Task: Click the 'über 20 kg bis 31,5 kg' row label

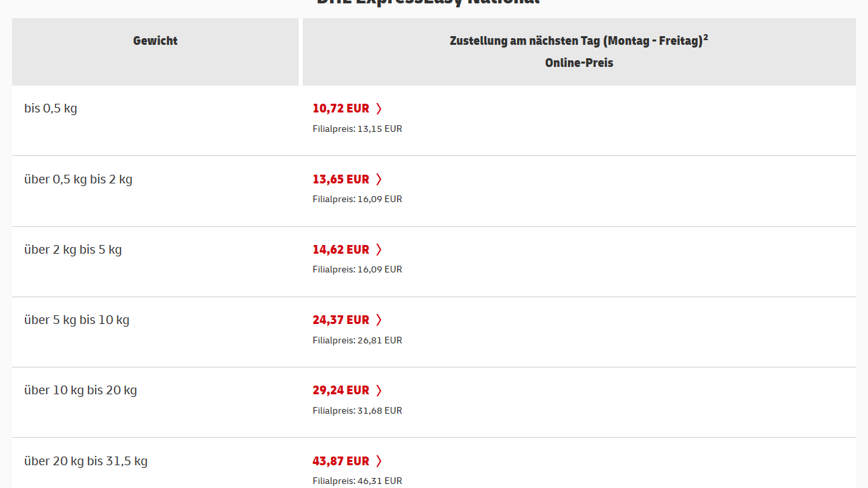Action: [x=86, y=461]
